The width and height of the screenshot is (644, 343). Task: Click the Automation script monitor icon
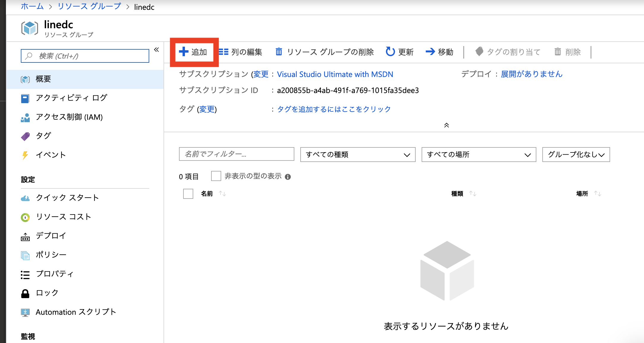(x=25, y=312)
